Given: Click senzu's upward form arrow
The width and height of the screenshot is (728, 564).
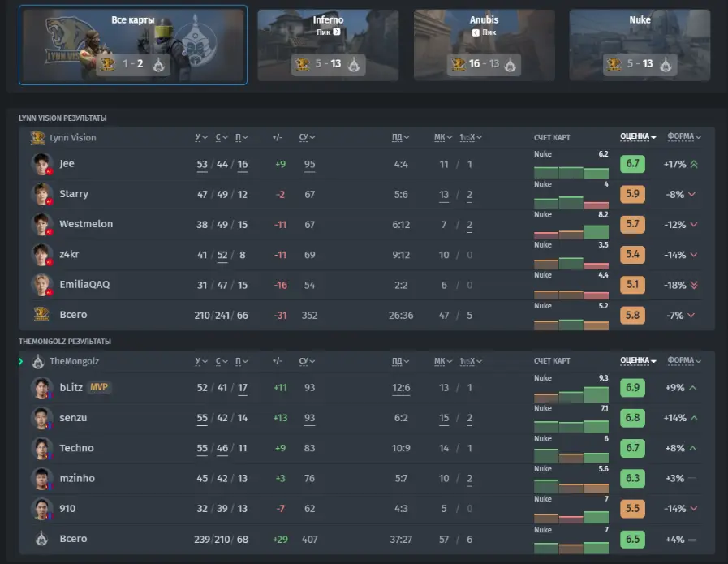Looking at the screenshot, I should (x=694, y=418).
